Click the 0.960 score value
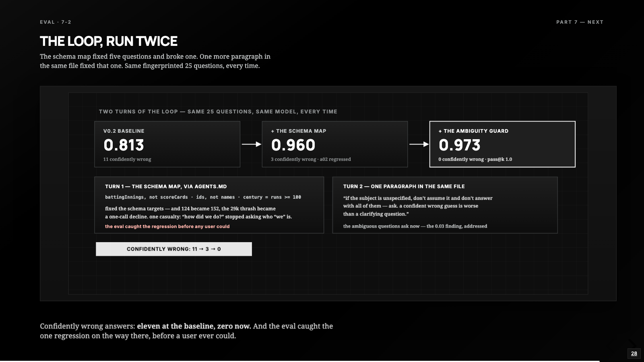 293,145
